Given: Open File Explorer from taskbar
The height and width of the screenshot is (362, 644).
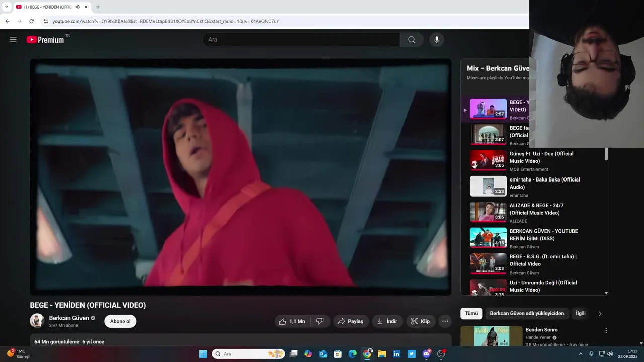Looking at the screenshot, I should click(x=382, y=354).
